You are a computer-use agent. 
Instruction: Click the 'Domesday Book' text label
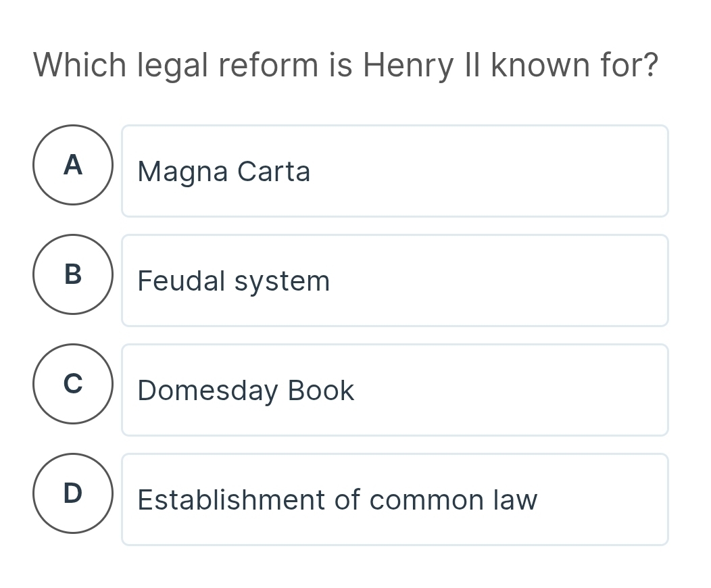245,391
